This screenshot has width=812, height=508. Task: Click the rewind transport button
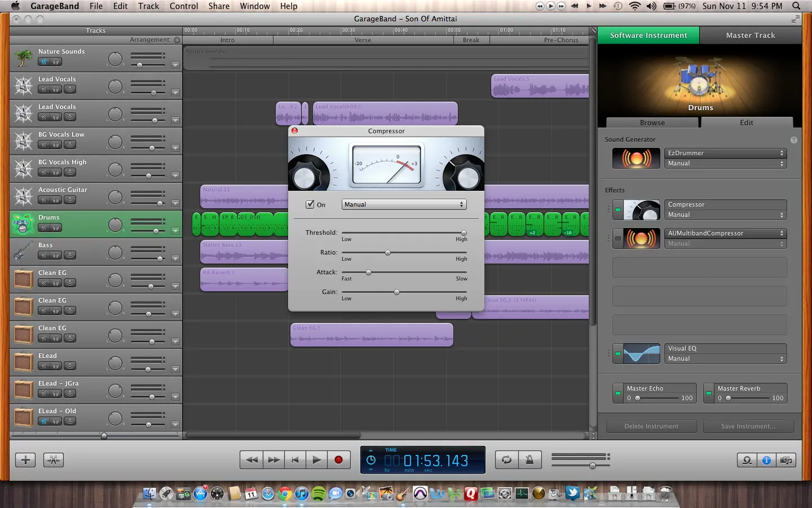(x=251, y=459)
